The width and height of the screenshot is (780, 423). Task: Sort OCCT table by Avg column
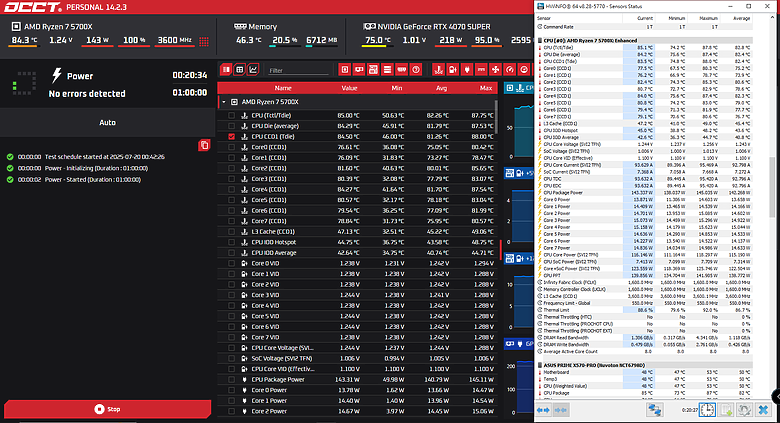click(x=441, y=88)
